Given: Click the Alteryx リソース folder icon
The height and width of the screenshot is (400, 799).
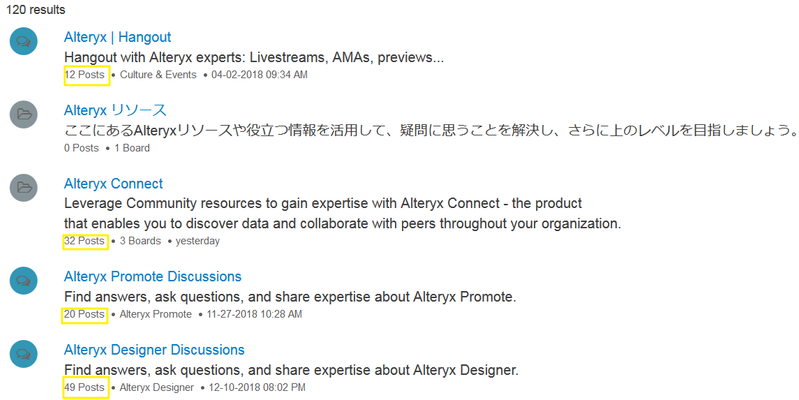Looking at the screenshot, I should click(23, 114).
